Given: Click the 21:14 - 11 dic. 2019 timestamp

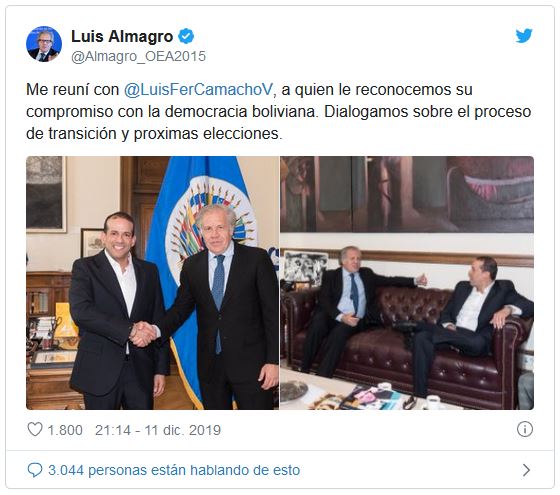Looking at the screenshot, I should [158, 430].
